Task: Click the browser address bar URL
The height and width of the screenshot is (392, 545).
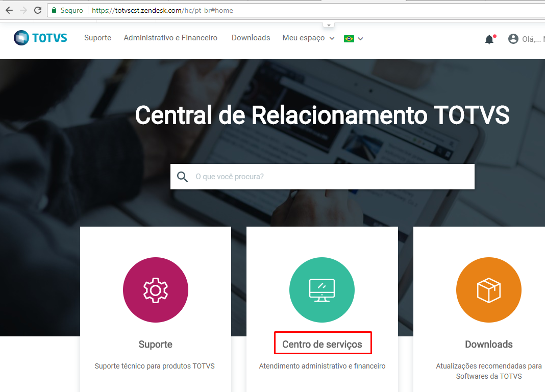Action: click(162, 10)
